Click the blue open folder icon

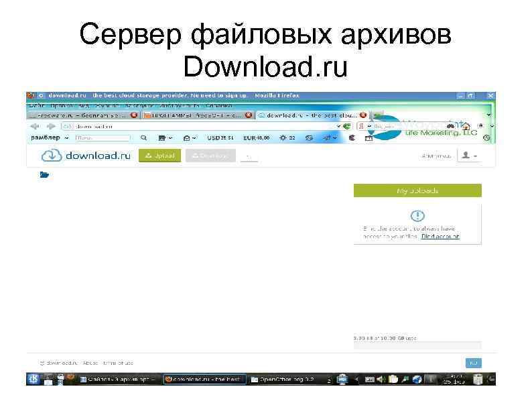click(x=44, y=174)
